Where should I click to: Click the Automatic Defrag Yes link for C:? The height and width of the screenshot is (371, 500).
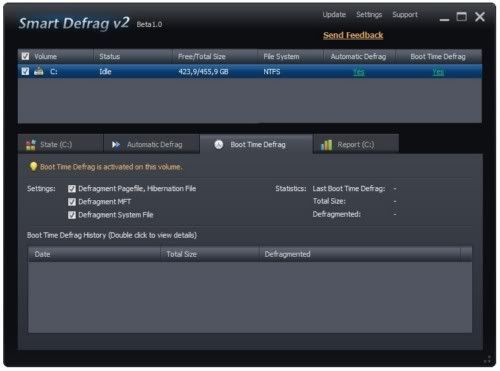359,72
